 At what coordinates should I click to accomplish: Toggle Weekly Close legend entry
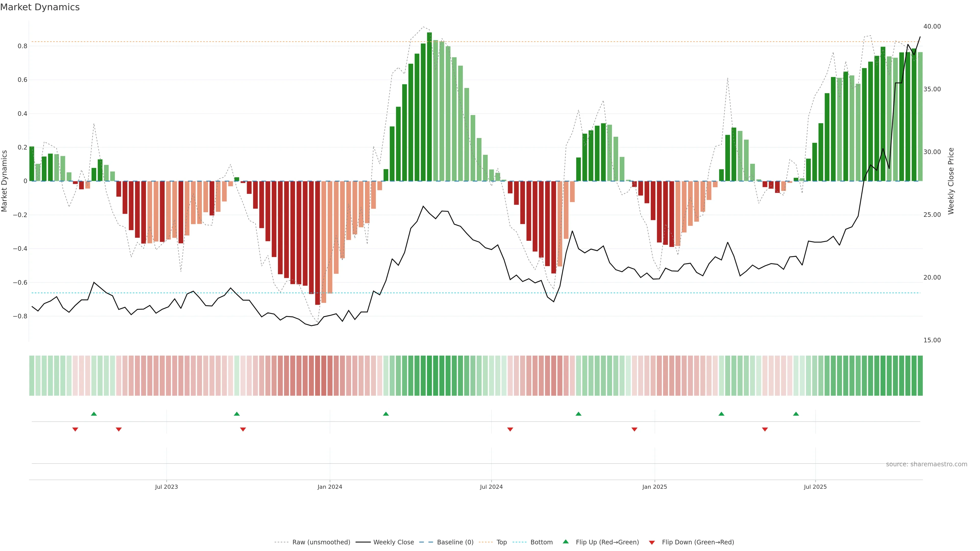pos(393,542)
